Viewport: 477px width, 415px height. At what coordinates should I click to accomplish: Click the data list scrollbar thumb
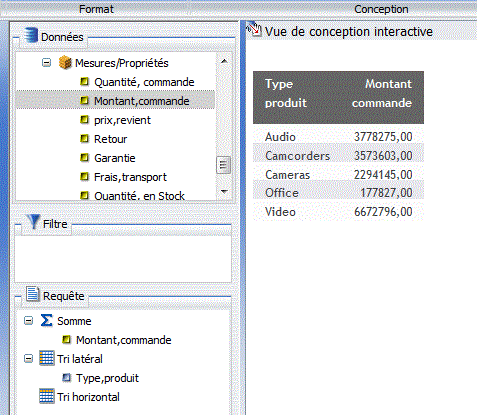coord(223,165)
